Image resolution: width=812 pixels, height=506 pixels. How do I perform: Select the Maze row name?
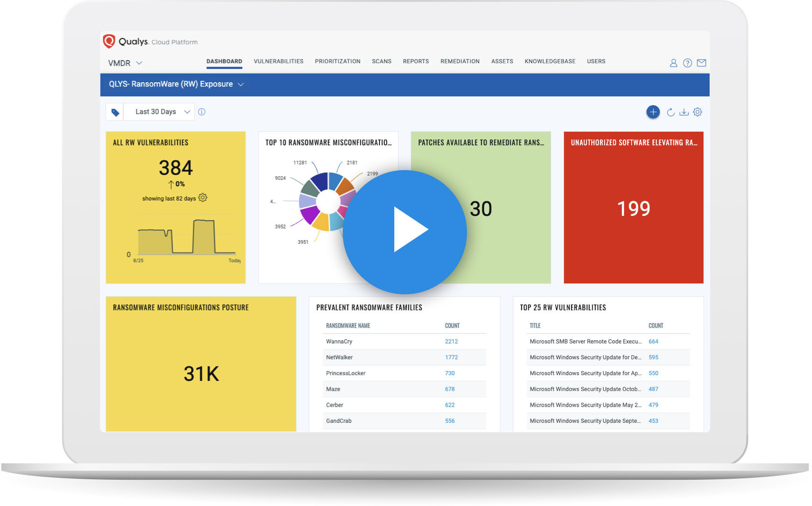[x=333, y=389]
